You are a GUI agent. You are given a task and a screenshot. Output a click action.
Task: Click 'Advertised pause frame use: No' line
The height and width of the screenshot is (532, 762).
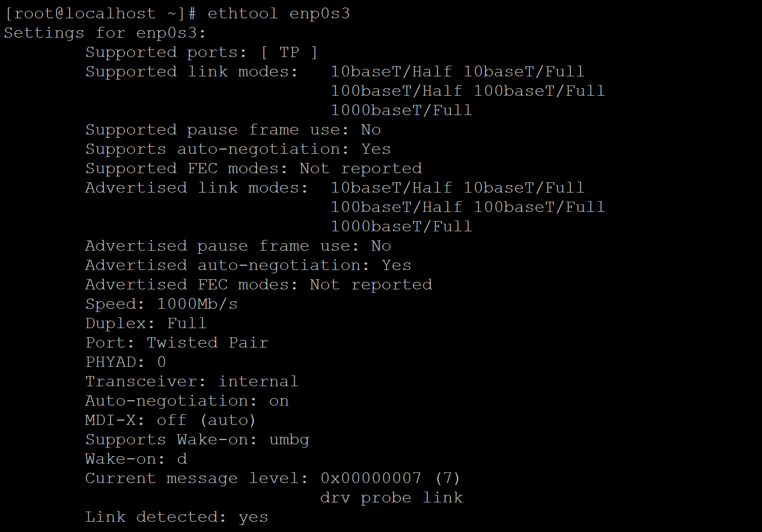click(x=238, y=246)
